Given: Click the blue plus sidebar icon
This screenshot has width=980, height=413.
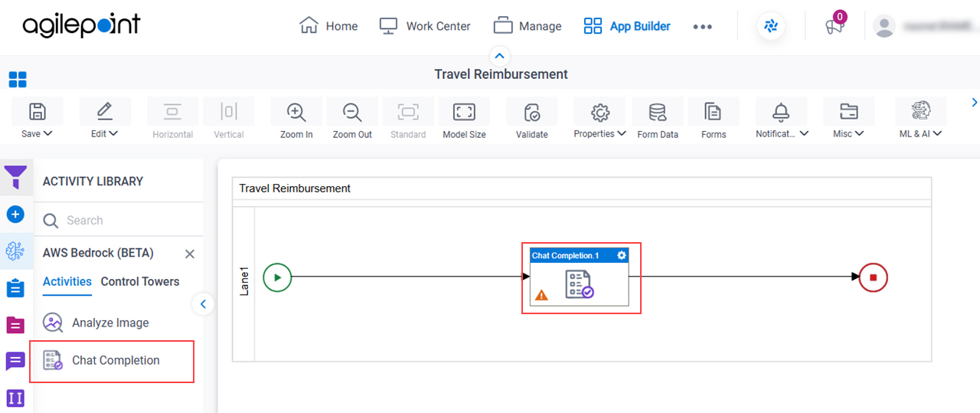Looking at the screenshot, I should [x=15, y=214].
